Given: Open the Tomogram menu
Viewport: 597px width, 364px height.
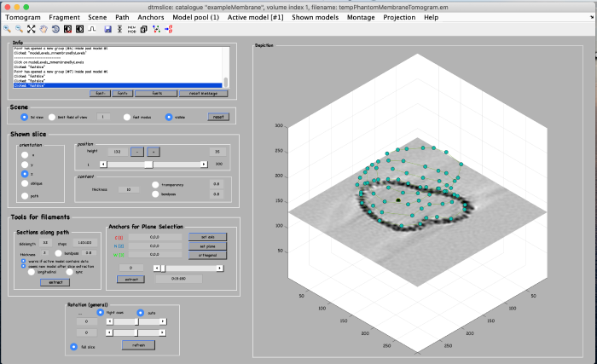Looking at the screenshot, I should tap(23, 17).
